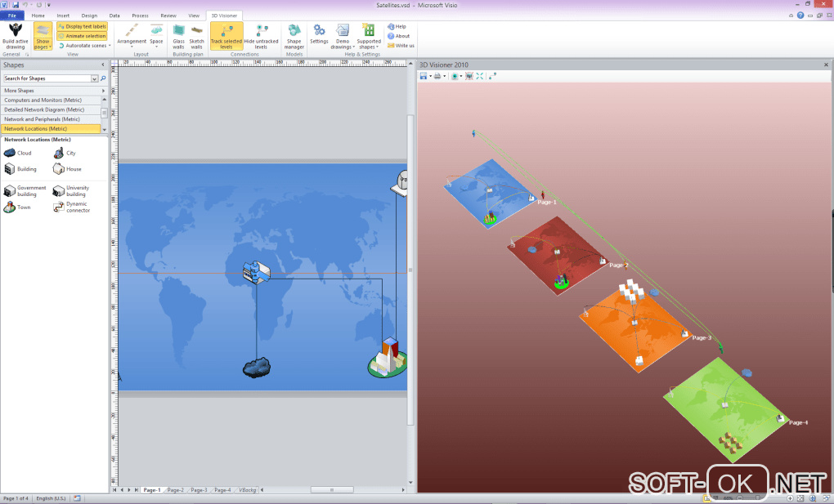Switch to the View ribbon tab

click(x=194, y=16)
